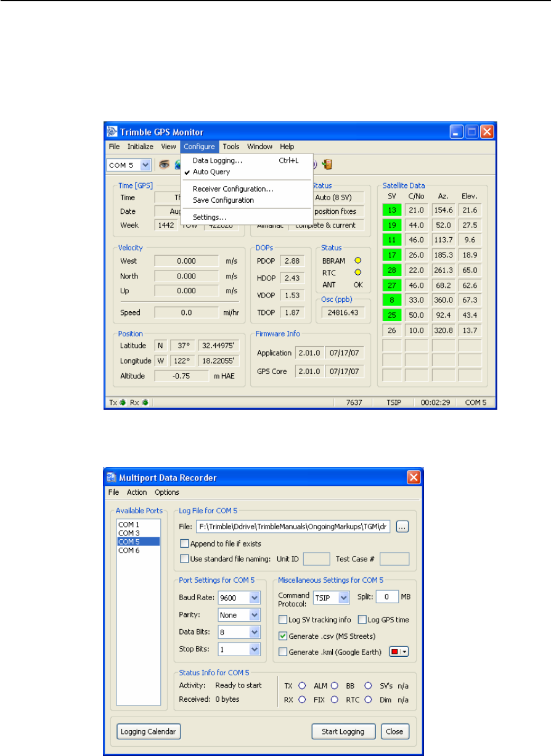This screenshot has height=756, width=551.
Task: Click the BBRAM yellow status indicator
Action: [x=357, y=261]
